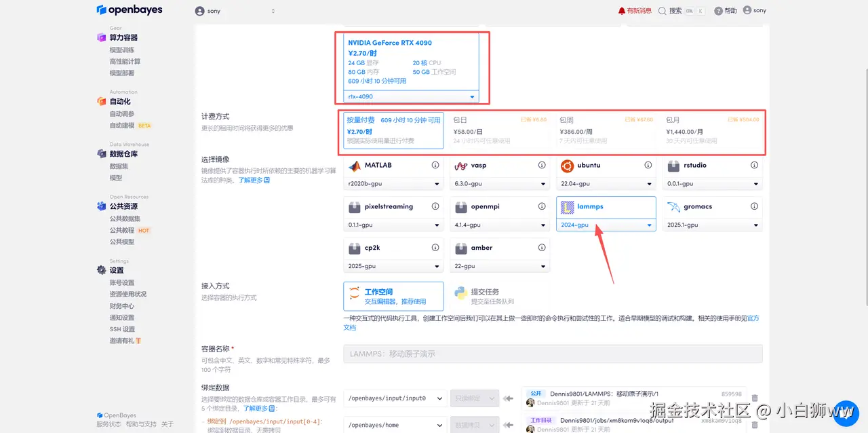Screen dimensions: 868x433
Task: Open 高性能计算 in the sidebar
Action: coord(125,62)
